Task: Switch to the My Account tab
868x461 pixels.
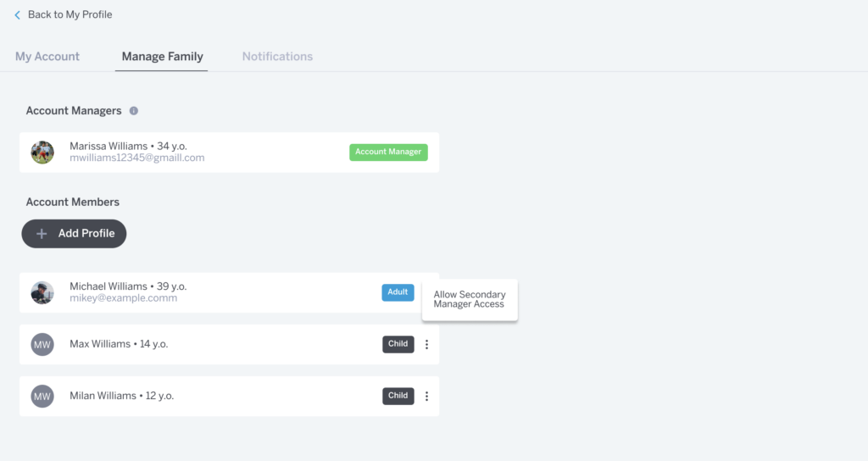Action: tap(47, 57)
